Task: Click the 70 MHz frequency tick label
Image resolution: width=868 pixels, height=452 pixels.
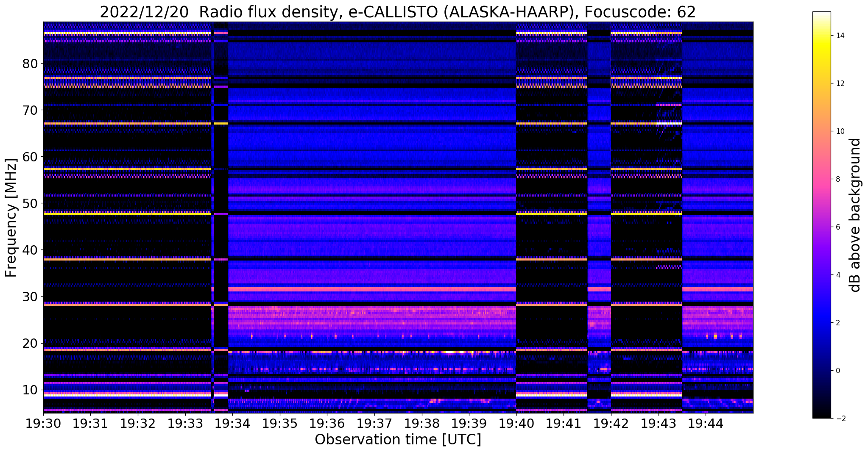Action: (x=30, y=110)
